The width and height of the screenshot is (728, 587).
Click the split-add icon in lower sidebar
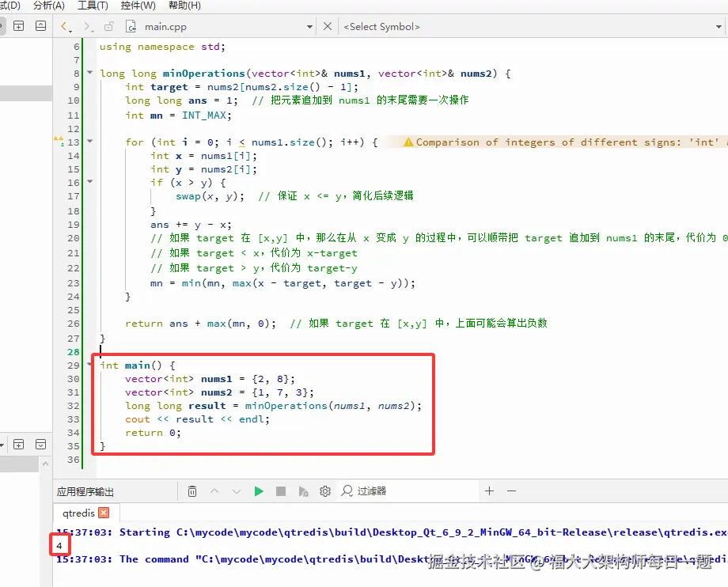coord(18,445)
